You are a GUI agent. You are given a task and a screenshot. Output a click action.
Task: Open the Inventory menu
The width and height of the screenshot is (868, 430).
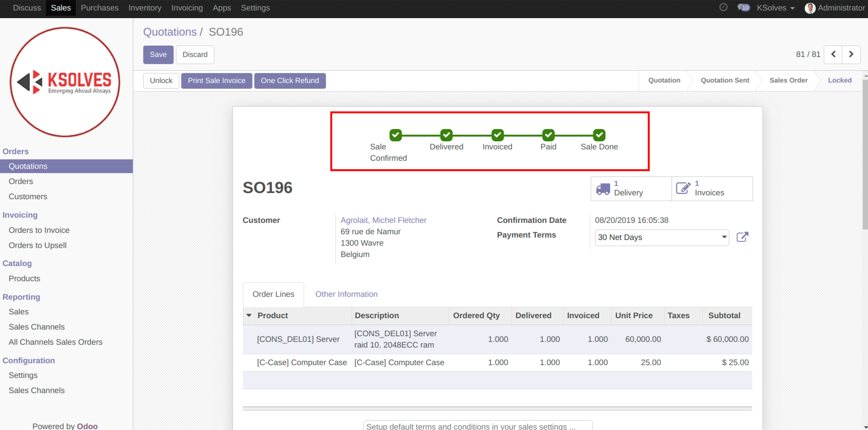coord(145,8)
